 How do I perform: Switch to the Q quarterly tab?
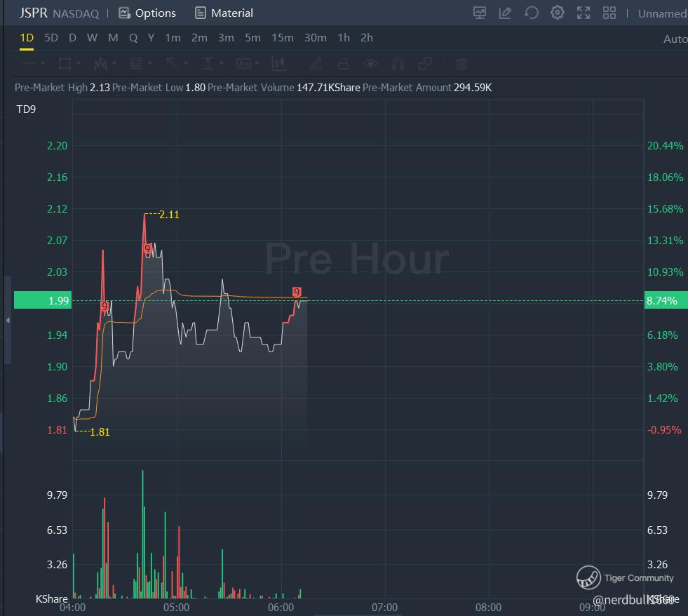[133, 38]
